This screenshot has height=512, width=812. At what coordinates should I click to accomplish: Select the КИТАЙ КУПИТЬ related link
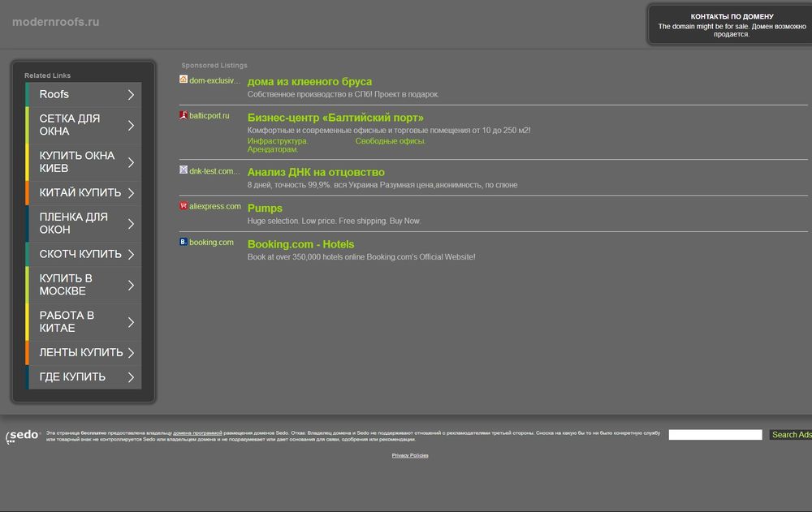(x=84, y=193)
